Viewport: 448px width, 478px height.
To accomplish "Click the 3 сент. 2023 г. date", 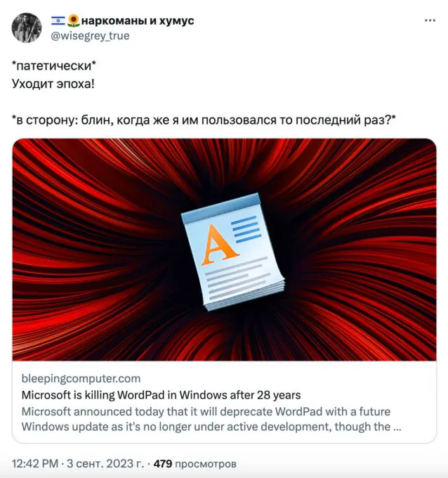I will coord(105,464).
